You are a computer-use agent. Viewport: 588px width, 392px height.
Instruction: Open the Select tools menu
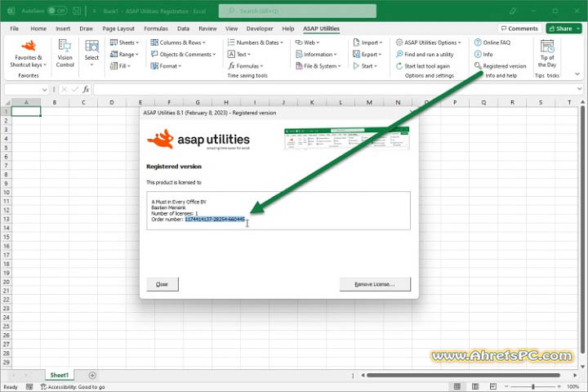tap(91, 54)
